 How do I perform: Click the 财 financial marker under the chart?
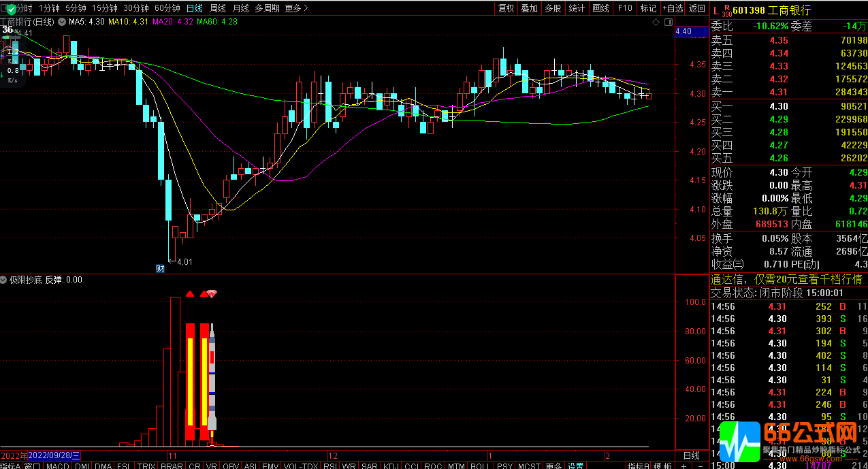pyautogui.click(x=161, y=268)
